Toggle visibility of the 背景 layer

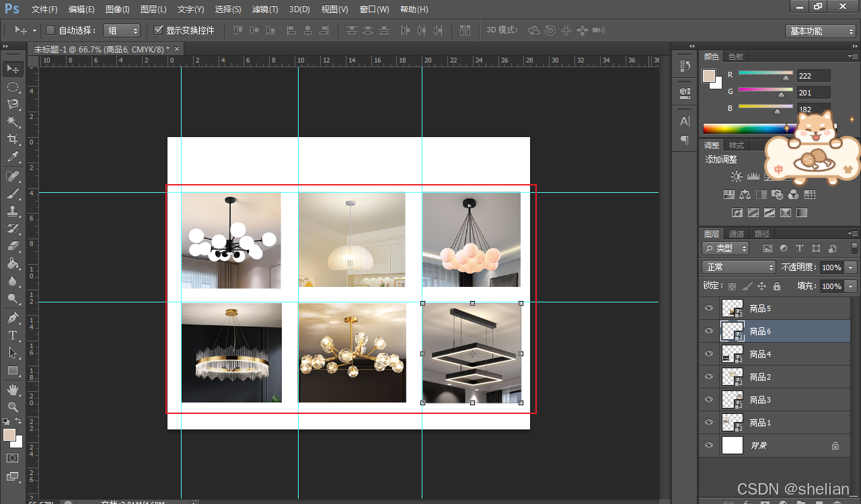pos(708,445)
